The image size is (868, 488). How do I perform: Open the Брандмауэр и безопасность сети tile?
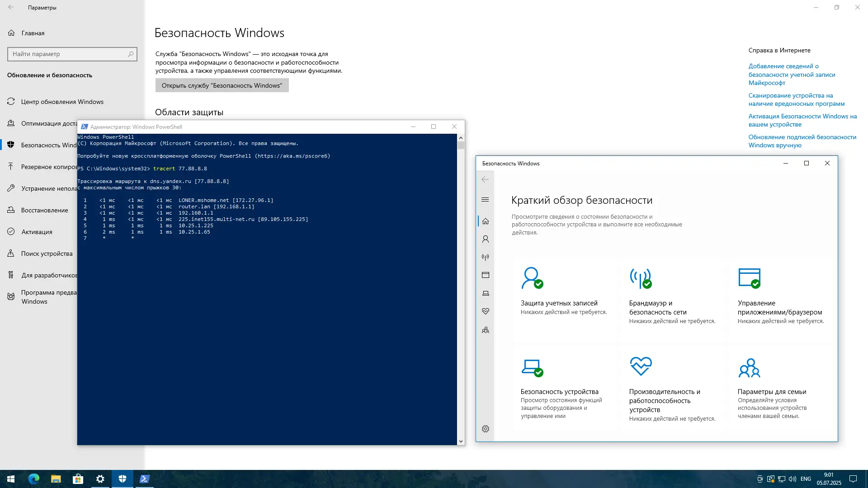click(x=657, y=307)
